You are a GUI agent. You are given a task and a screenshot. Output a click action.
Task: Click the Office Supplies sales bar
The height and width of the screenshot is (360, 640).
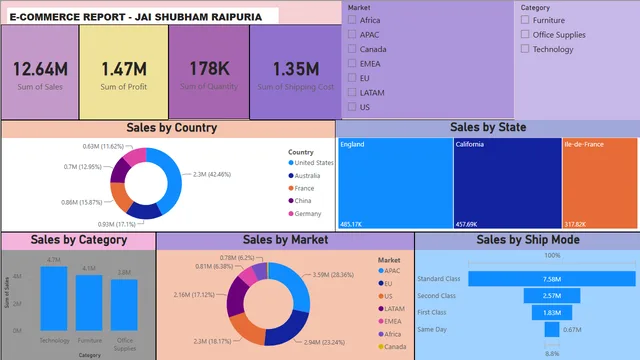coord(124,305)
